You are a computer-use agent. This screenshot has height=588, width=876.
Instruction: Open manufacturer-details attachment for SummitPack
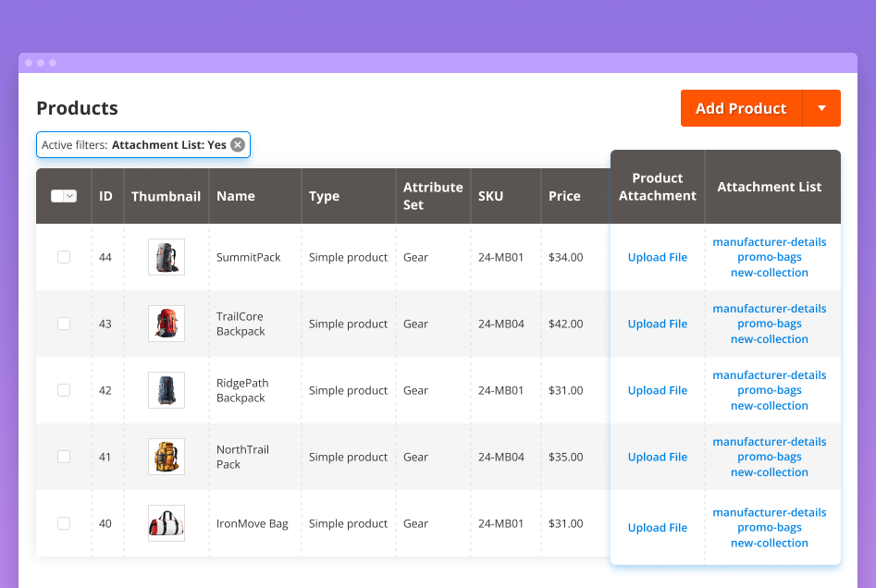pos(770,241)
